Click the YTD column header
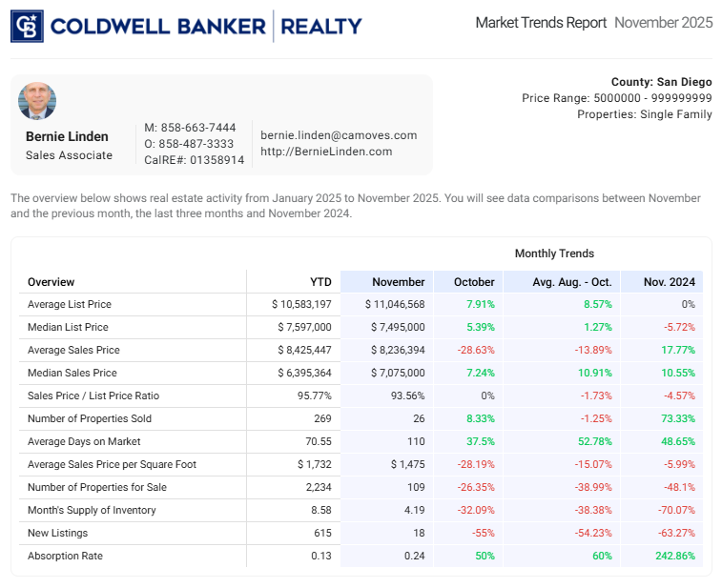The image size is (722, 588). click(320, 282)
